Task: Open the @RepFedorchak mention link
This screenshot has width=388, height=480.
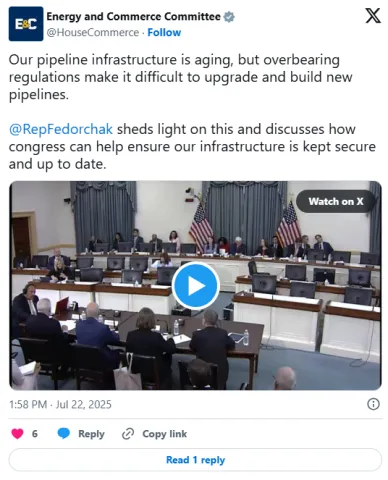Action: [61, 129]
